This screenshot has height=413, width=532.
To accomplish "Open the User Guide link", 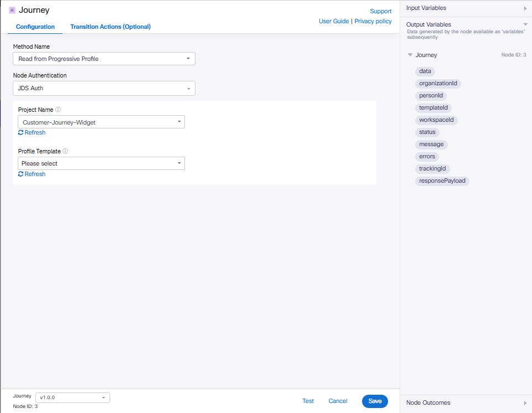I will (334, 21).
